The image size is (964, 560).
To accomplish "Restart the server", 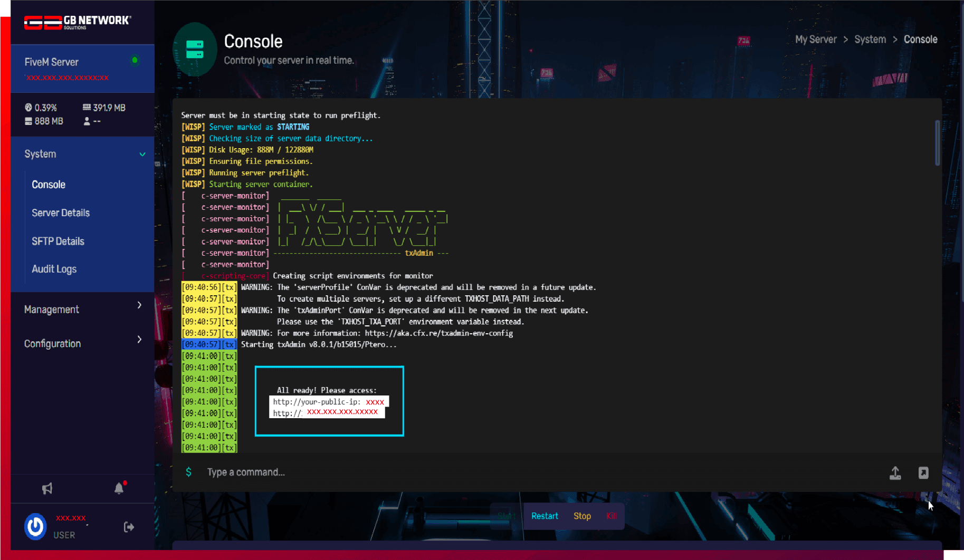I will [x=544, y=516].
